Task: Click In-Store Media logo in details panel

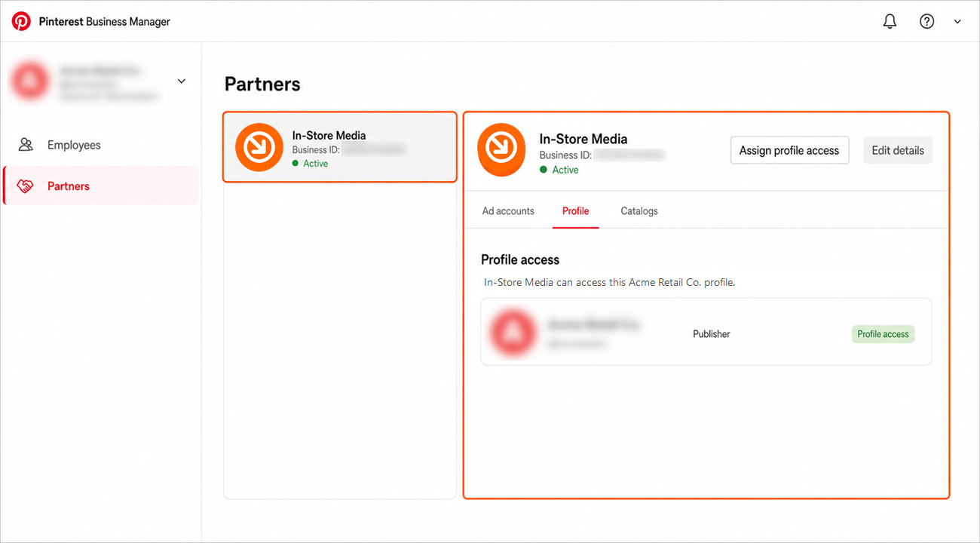Action: pyautogui.click(x=501, y=150)
